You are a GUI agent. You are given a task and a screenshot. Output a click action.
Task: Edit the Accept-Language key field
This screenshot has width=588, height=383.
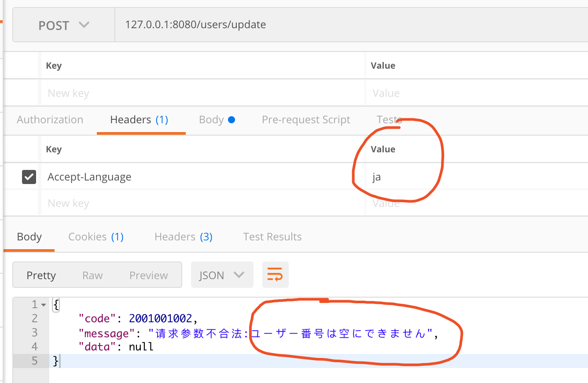click(176, 177)
